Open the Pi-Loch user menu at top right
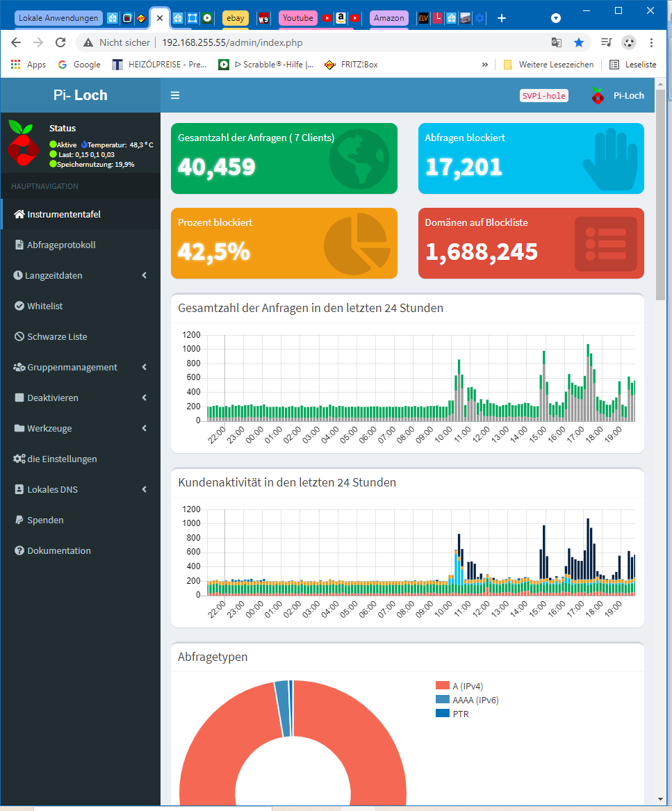This screenshot has width=672, height=811. (618, 96)
